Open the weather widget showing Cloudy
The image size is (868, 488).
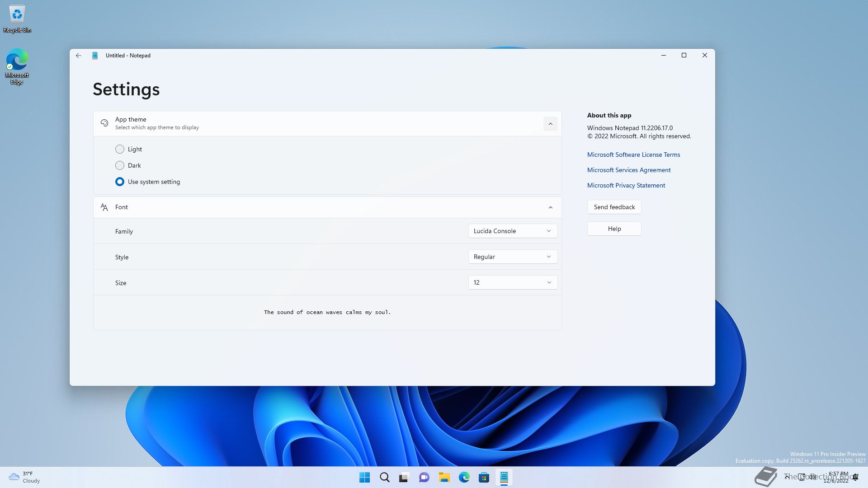tap(24, 477)
